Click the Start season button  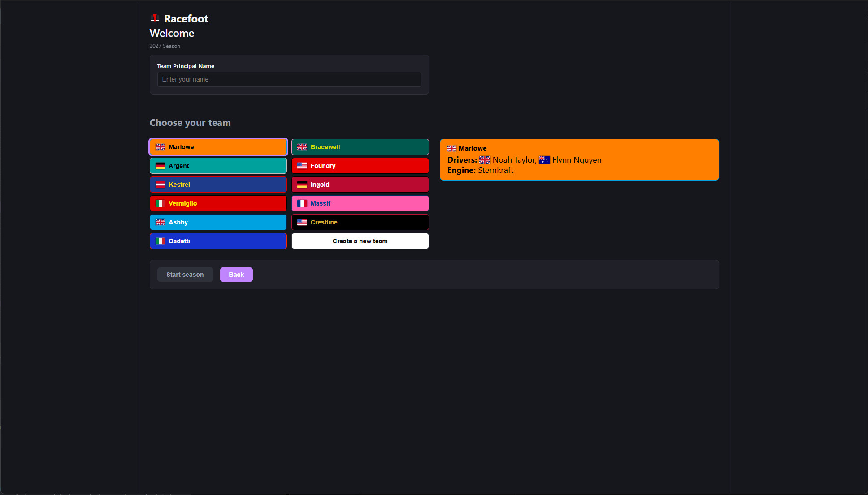point(185,275)
